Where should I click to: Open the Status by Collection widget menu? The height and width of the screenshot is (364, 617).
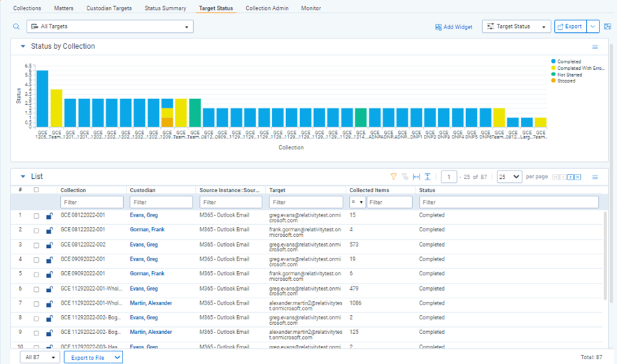tap(595, 47)
